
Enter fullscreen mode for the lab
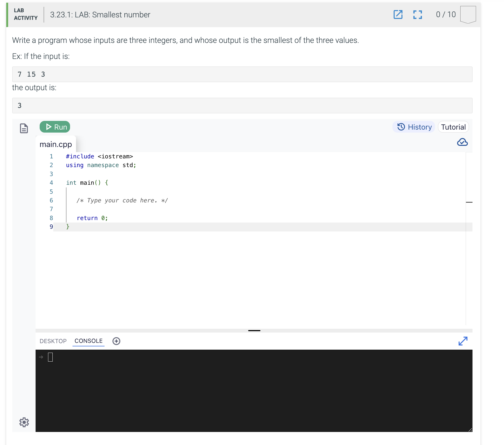[417, 15]
